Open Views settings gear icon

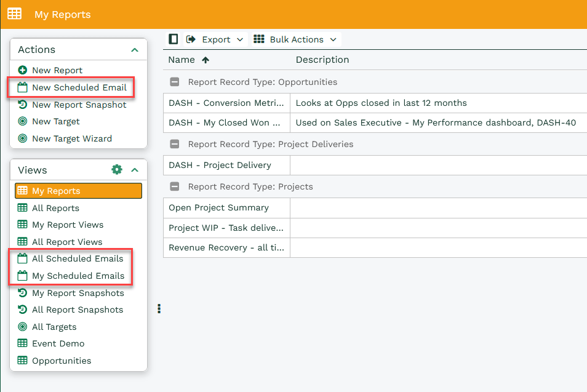pos(117,170)
